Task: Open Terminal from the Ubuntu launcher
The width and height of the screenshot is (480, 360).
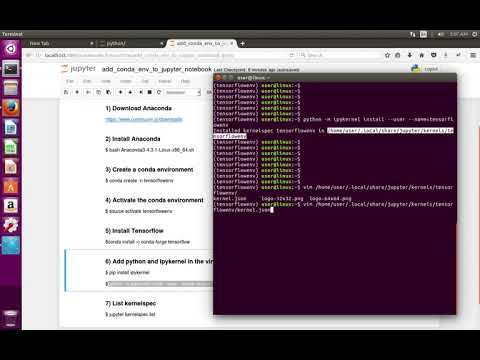Action: [x=11, y=69]
